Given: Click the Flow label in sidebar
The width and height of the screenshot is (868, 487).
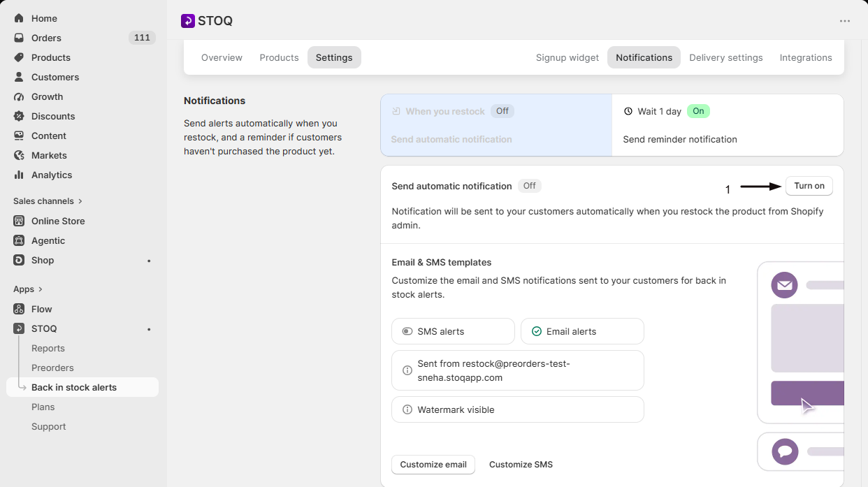Looking at the screenshot, I should 42,309.
